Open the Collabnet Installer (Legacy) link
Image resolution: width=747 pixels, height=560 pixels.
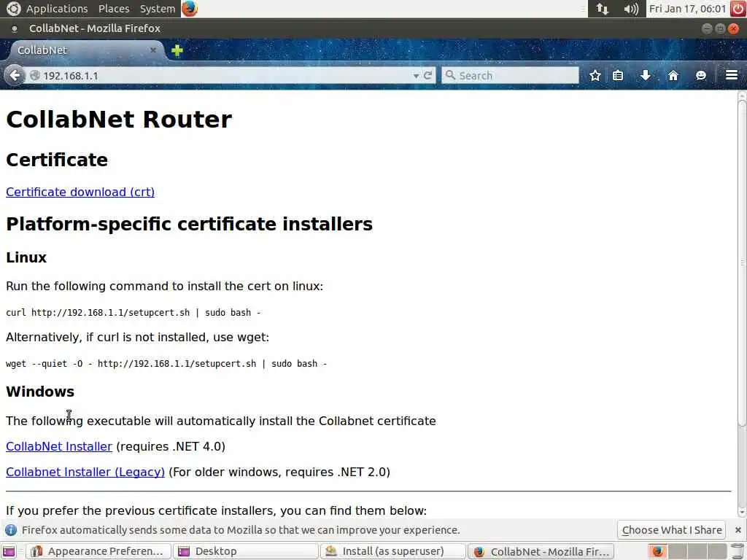85,472
